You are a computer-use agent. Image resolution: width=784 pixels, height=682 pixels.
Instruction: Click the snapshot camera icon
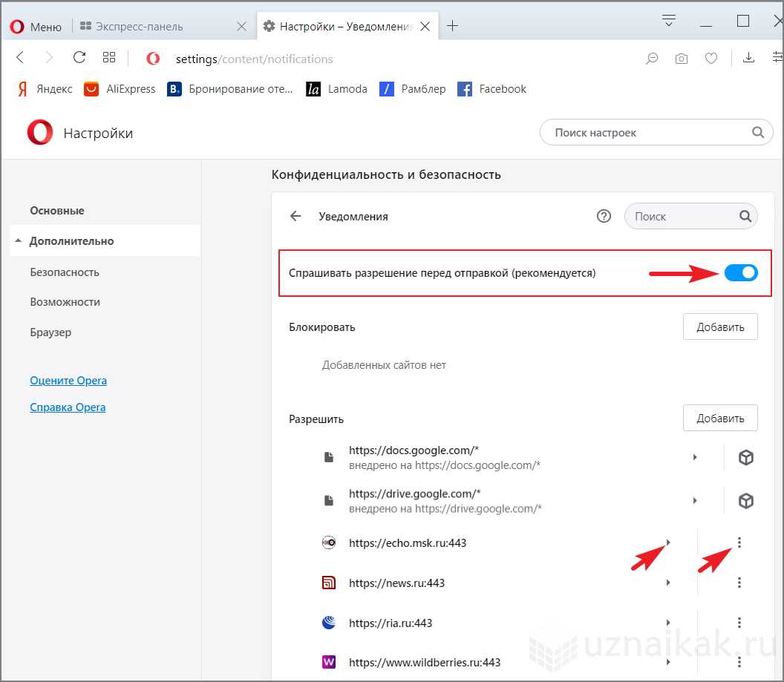(x=681, y=59)
